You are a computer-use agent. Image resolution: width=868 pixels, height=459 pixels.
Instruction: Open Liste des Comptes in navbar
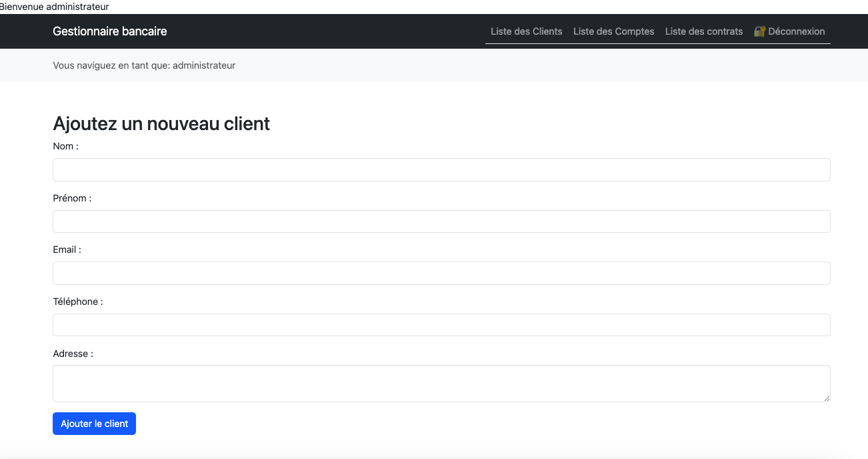pos(613,31)
